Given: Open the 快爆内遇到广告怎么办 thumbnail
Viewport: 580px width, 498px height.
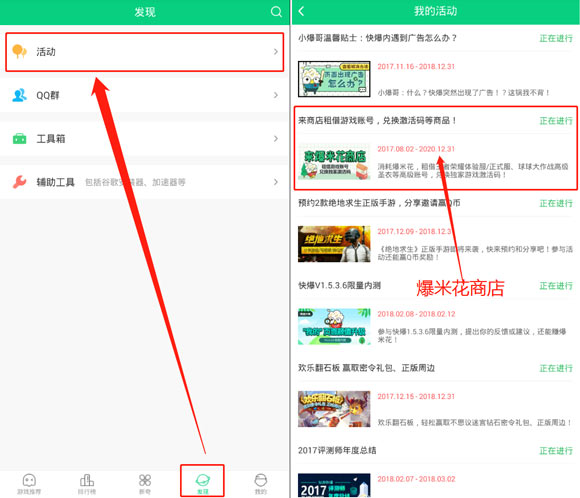Looking at the screenshot, I should (334, 79).
